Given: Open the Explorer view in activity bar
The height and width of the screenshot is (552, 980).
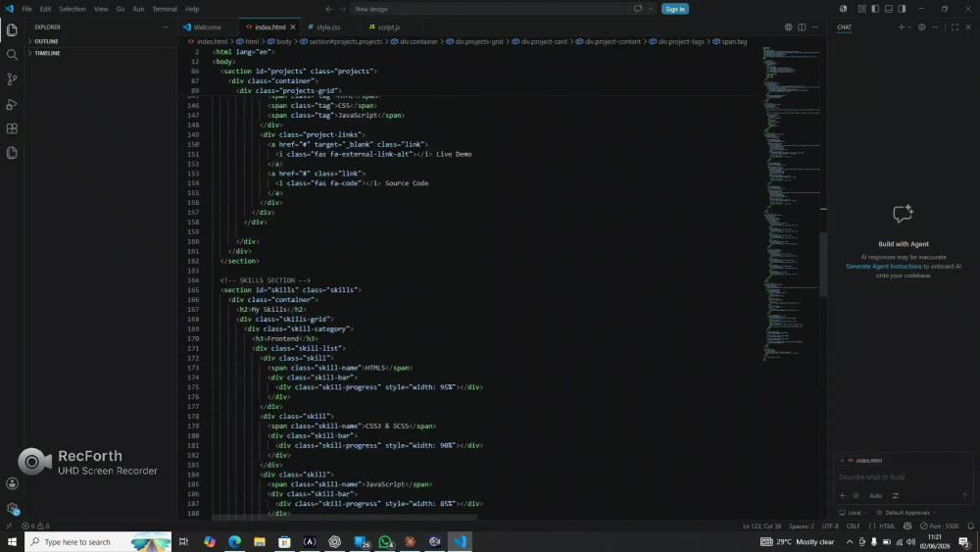Looking at the screenshot, I should pyautogui.click(x=12, y=30).
